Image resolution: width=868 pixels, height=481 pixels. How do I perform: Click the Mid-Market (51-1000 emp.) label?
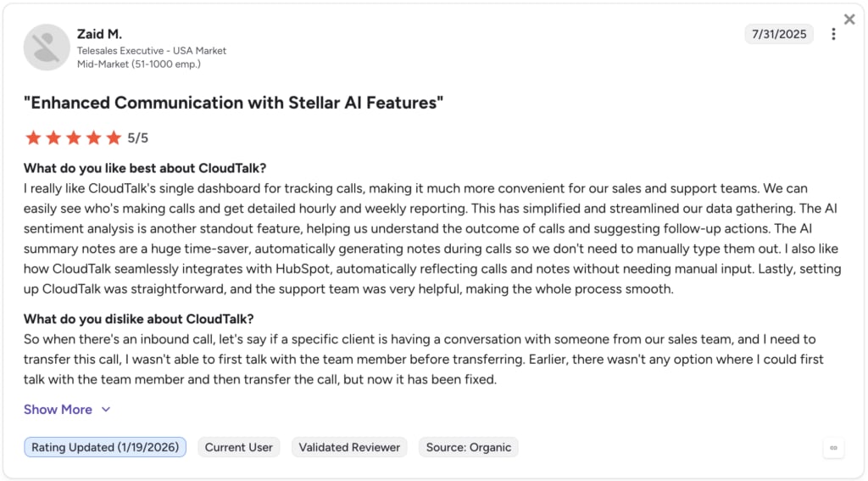(x=139, y=64)
